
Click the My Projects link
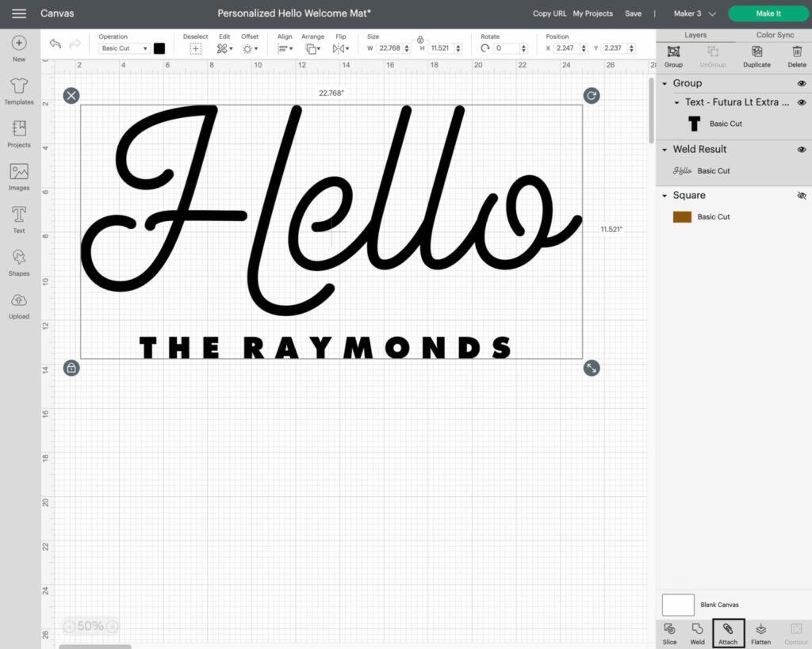[593, 13]
